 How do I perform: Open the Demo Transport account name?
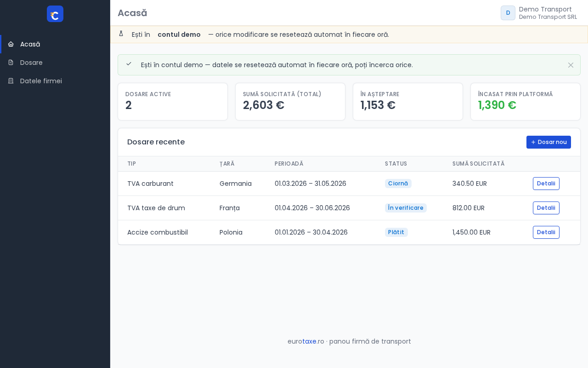pos(545,9)
